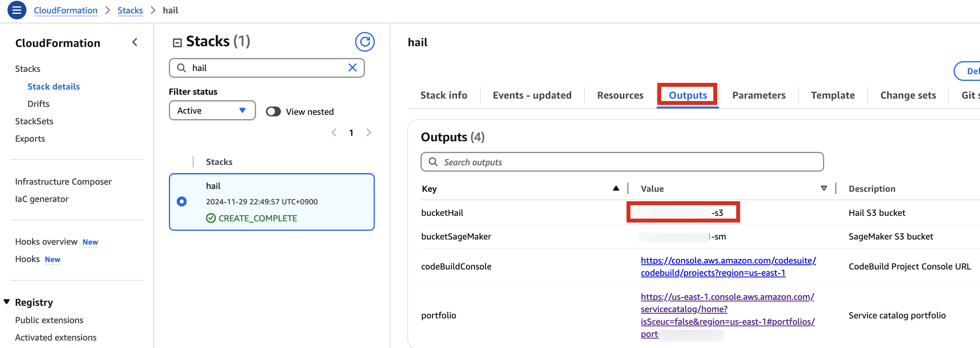Switch to the Resources tab

click(x=620, y=95)
